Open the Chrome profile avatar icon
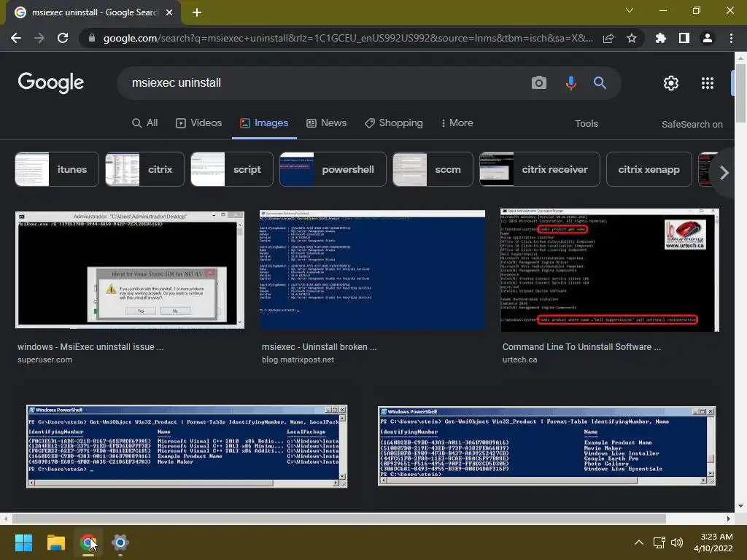Image resolution: width=747 pixels, height=560 pixels. (708, 38)
